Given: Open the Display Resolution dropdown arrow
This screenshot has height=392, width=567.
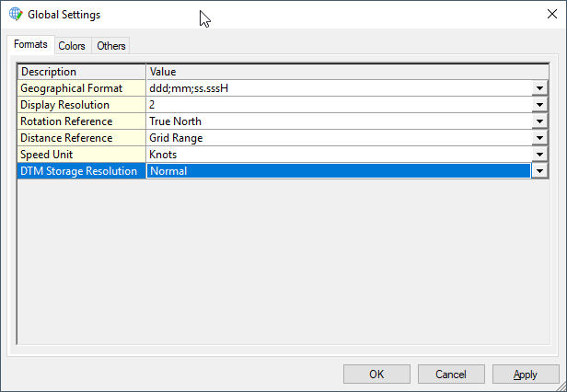Looking at the screenshot, I should (x=538, y=105).
